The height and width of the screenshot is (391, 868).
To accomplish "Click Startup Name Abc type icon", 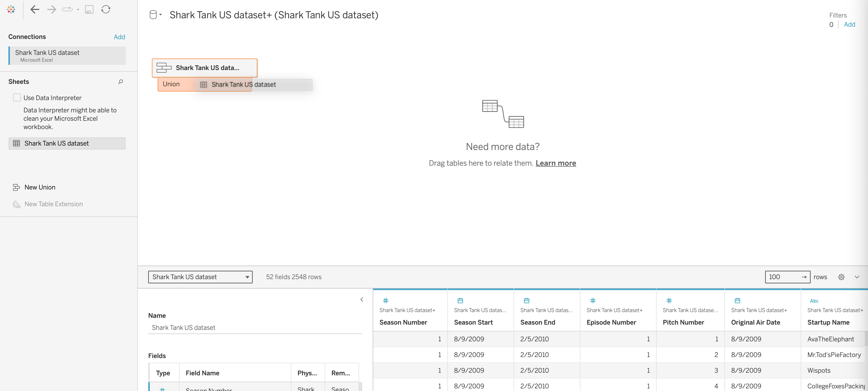I will [x=814, y=301].
